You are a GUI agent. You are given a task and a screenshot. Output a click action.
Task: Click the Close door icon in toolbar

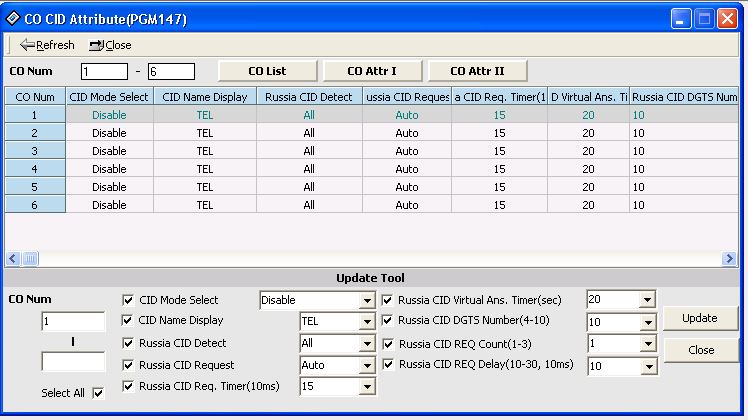tap(97, 45)
